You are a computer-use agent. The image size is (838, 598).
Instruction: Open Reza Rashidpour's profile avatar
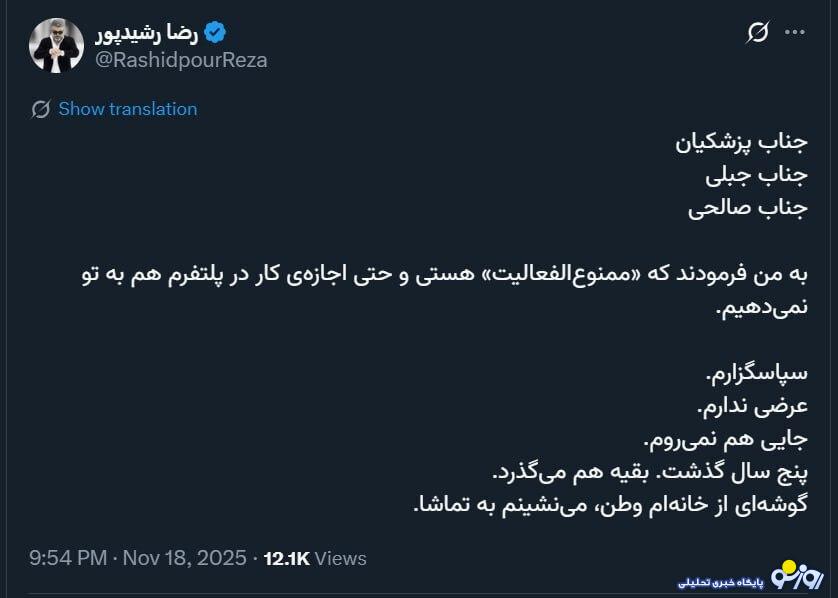[x=56, y=46]
